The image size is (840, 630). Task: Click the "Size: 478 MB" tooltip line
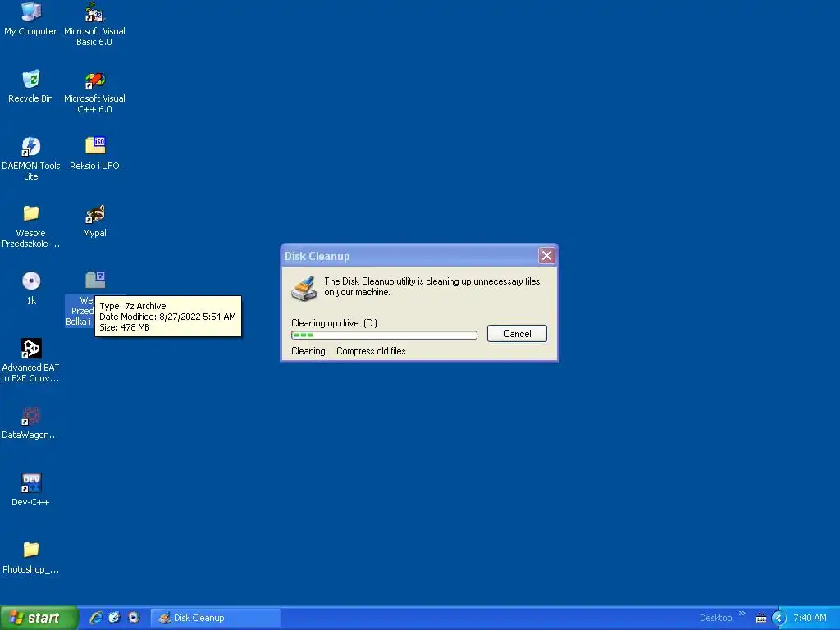point(125,327)
